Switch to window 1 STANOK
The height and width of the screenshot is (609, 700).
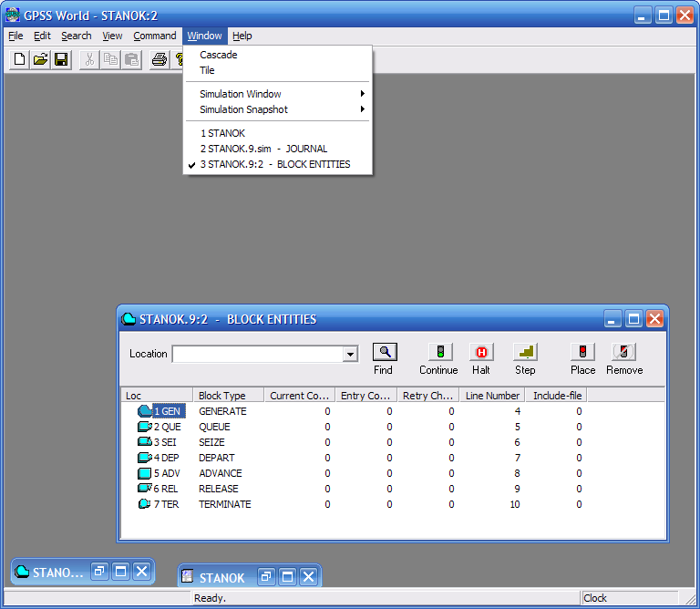tap(278, 133)
